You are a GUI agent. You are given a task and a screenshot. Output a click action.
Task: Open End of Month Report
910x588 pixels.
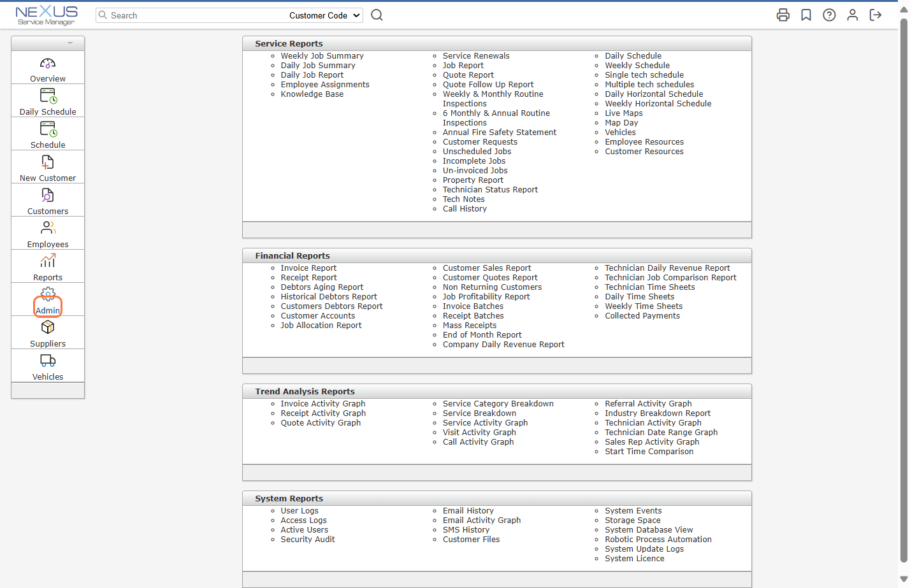click(x=482, y=335)
